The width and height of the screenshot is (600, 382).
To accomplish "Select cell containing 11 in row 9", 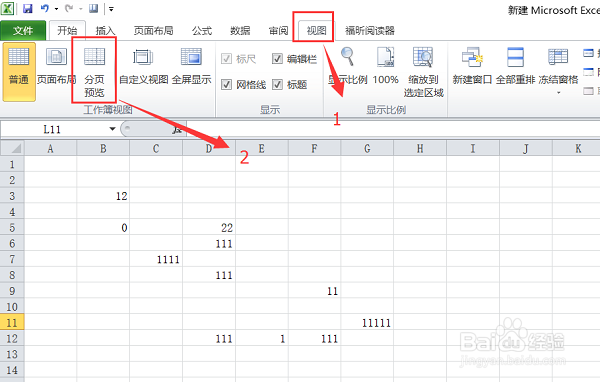I will coord(315,291).
